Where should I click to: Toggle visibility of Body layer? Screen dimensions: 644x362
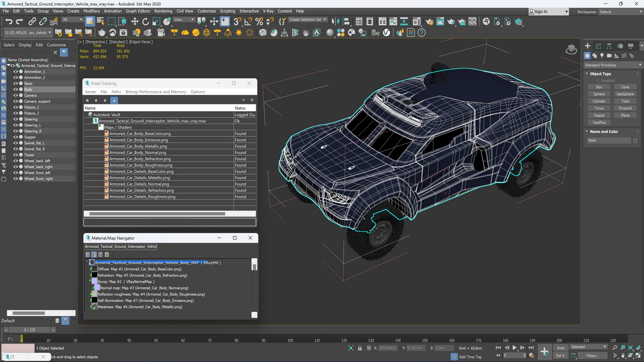pos(15,89)
